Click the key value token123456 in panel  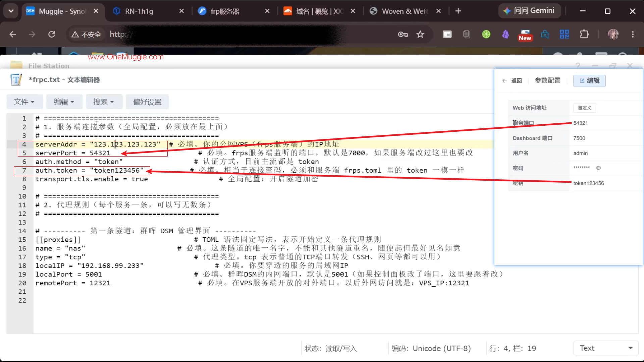point(589,183)
